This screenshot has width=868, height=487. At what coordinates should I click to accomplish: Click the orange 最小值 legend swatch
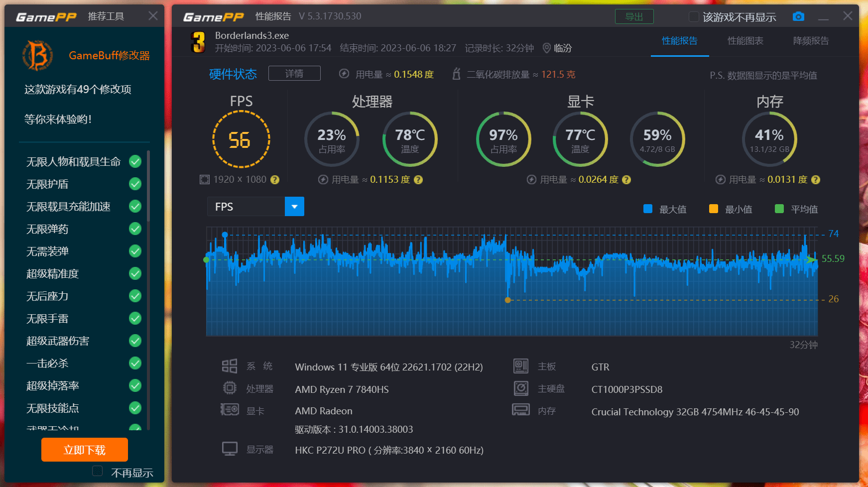[x=714, y=209]
